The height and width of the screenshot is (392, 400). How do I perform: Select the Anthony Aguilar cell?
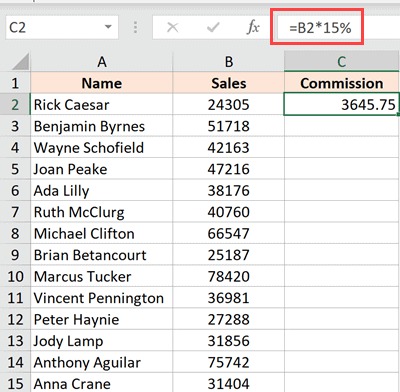(102, 362)
